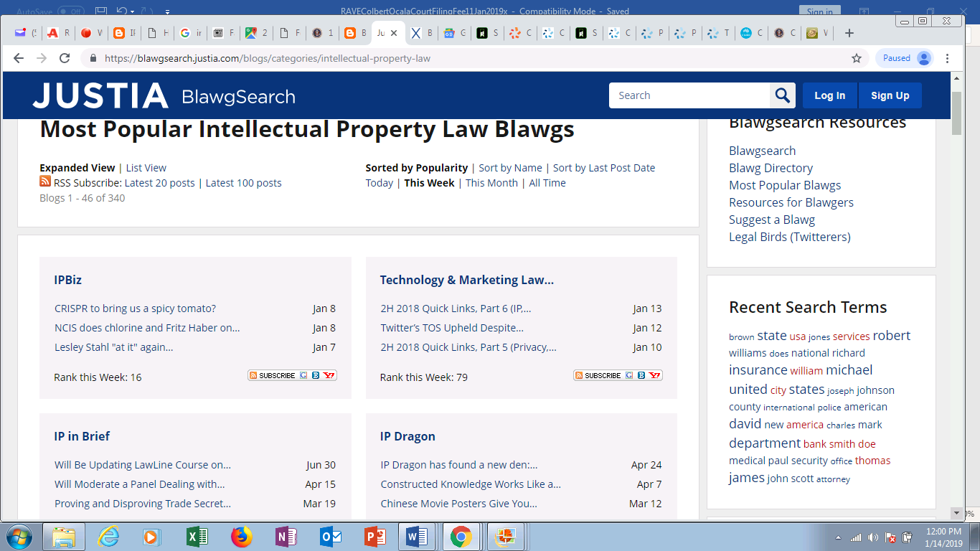Screen dimensions: 980x551
Task: Show This Month's popular blawgs
Action: (x=491, y=183)
